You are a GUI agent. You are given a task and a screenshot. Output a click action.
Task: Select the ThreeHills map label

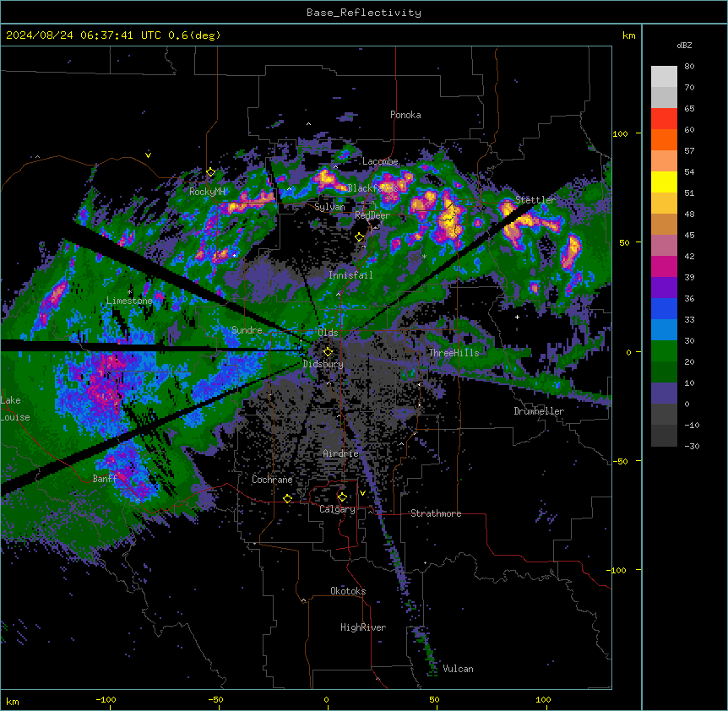454,353
